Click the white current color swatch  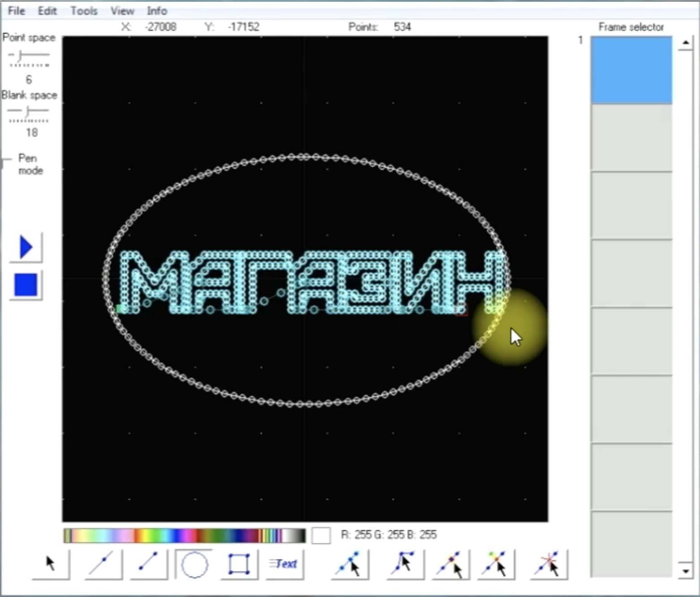pyautogui.click(x=321, y=535)
